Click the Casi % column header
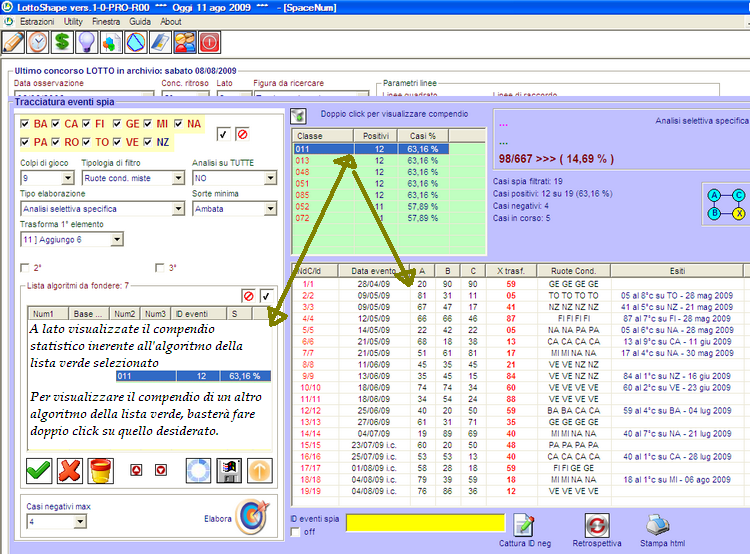Screen dimensions: 750x554 423,136
